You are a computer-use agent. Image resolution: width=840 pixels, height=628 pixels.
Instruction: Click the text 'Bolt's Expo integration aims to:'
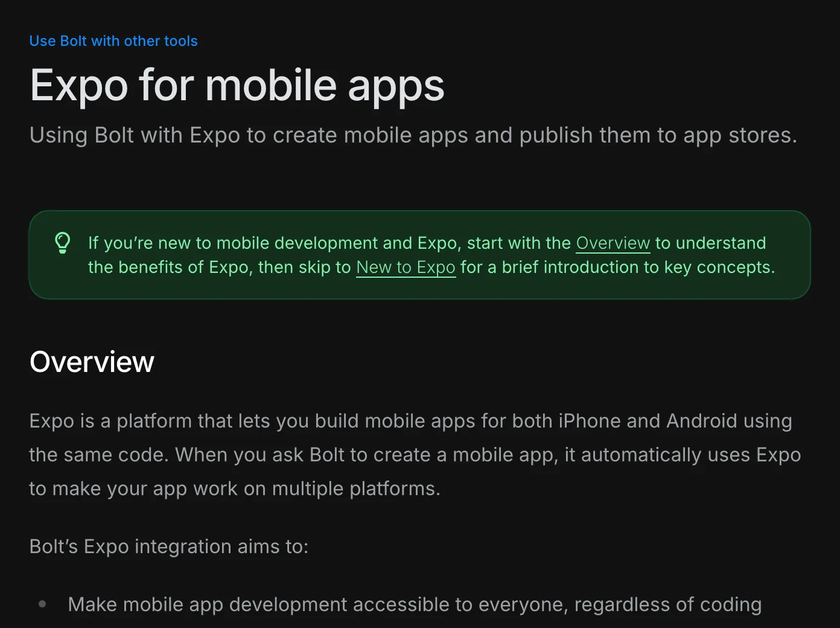tap(169, 546)
